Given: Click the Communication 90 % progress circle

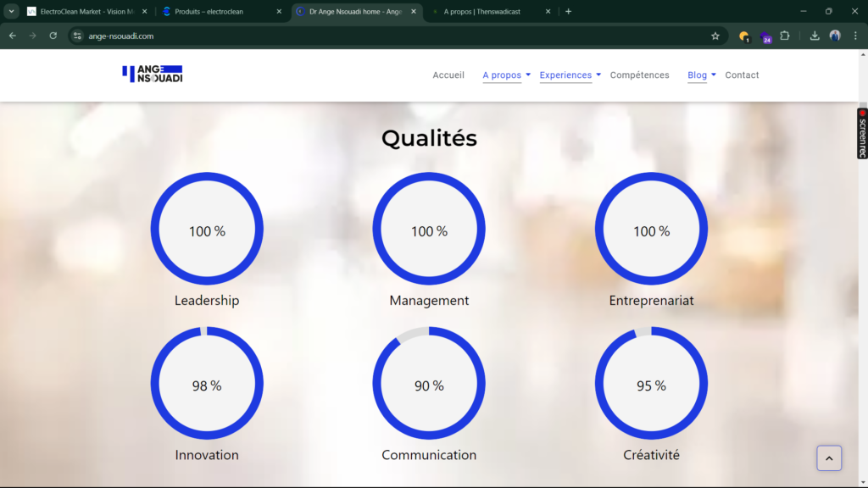Looking at the screenshot, I should 429,384.
